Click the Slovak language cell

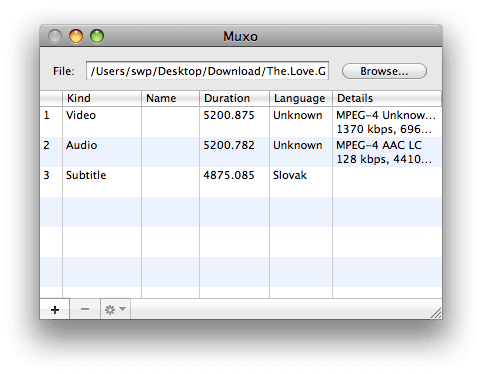pyautogui.click(x=290, y=175)
